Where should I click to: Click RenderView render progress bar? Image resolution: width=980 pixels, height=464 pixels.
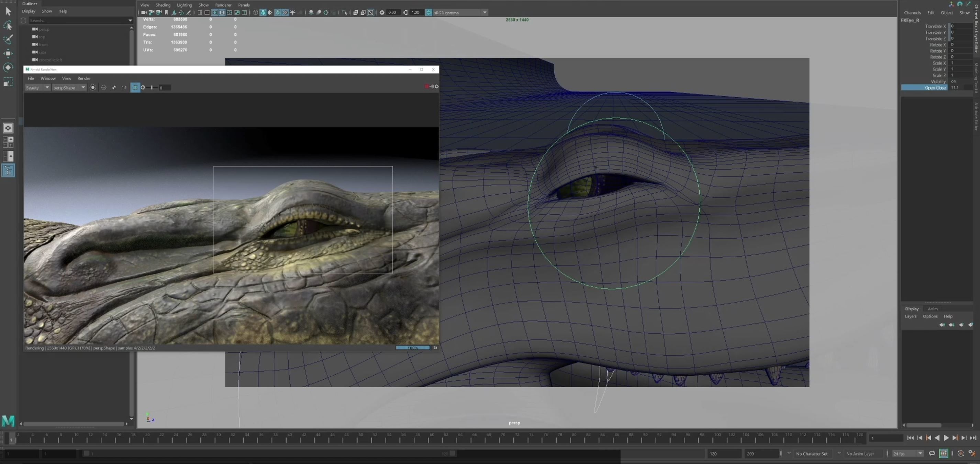tap(413, 348)
